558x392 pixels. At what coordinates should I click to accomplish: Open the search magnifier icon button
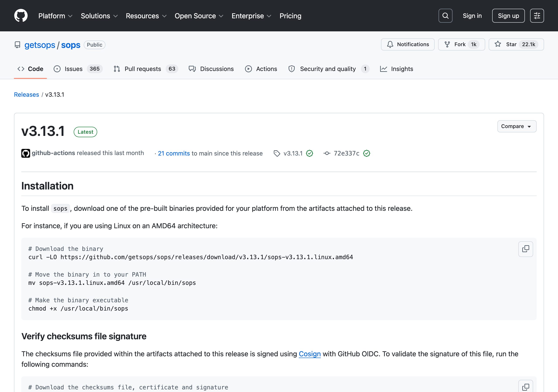(445, 16)
